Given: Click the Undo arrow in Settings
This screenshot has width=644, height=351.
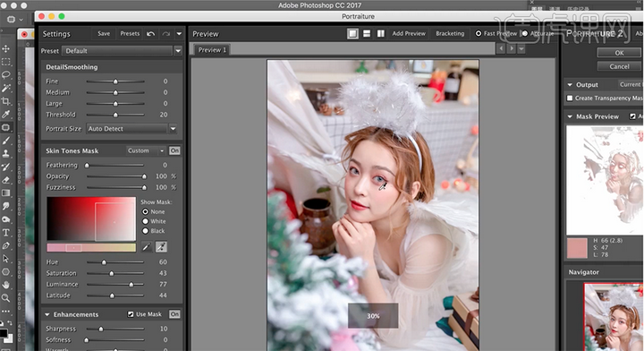Looking at the screenshot, I should [x=151, y=34].
